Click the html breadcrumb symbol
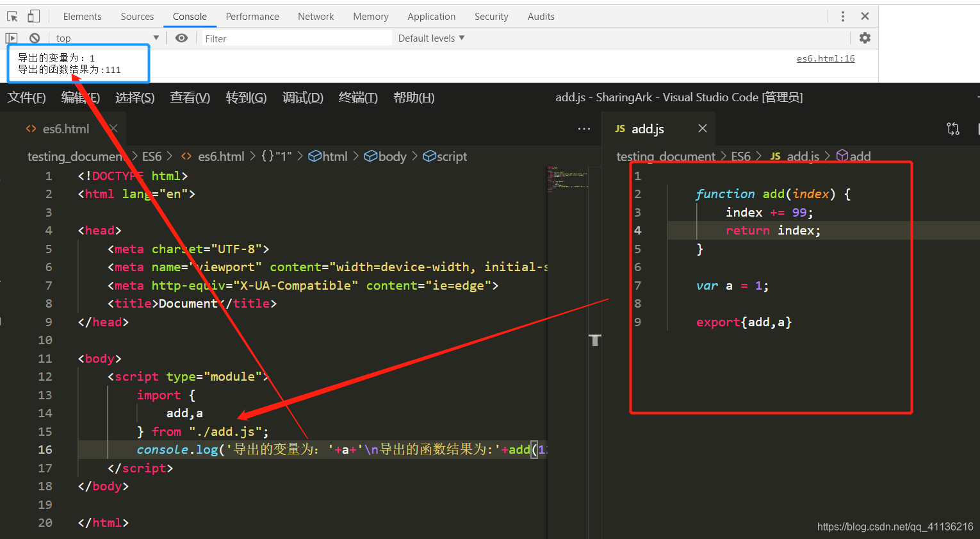Viewport: 980px width, 539px height. point(328,156)
